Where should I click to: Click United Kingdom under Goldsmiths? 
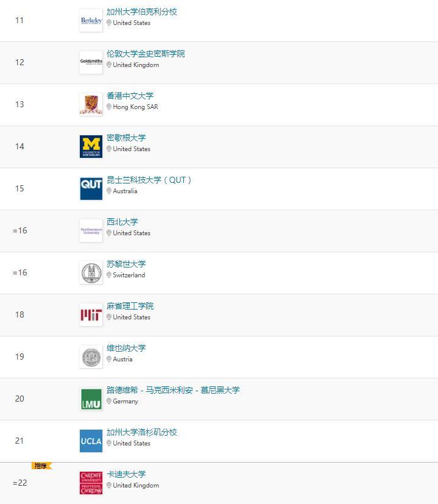pos(136,65)
